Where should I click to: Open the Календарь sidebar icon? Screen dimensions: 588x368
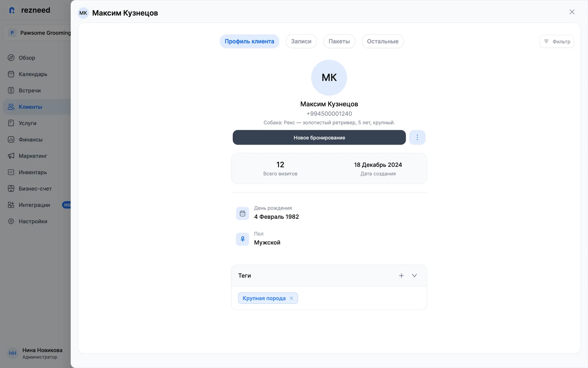coord(11,74)
